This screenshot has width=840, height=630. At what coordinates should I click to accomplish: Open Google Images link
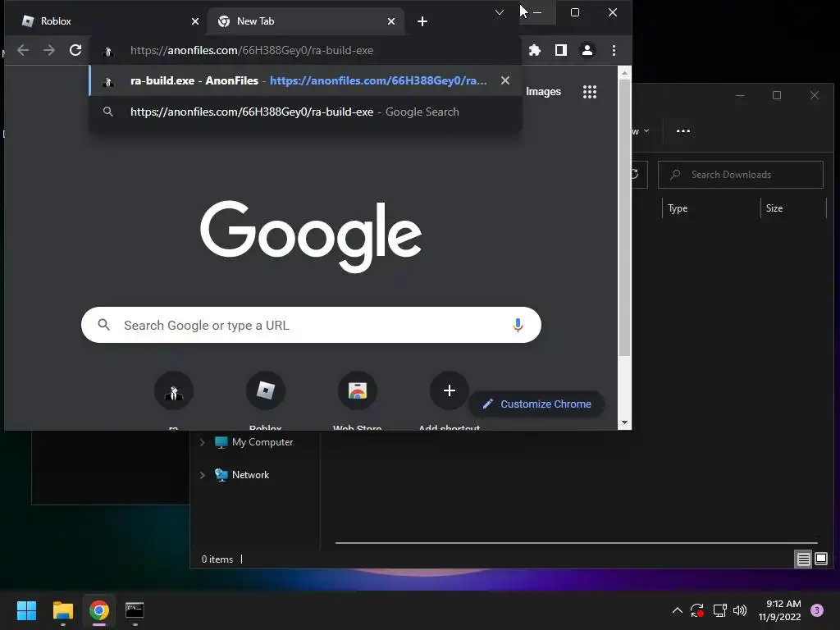coord(543,92)
